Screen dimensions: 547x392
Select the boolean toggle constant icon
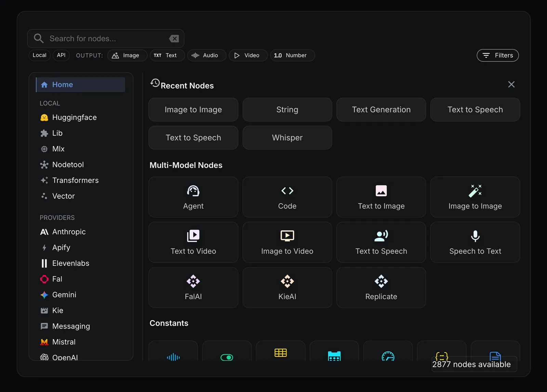[227, 357]
